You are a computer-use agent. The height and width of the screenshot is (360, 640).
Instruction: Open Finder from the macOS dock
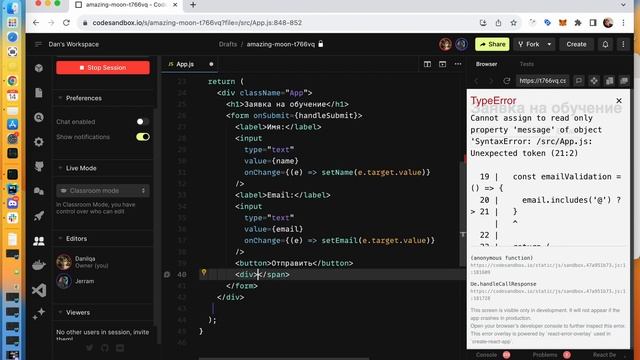[x=12, y=7]
